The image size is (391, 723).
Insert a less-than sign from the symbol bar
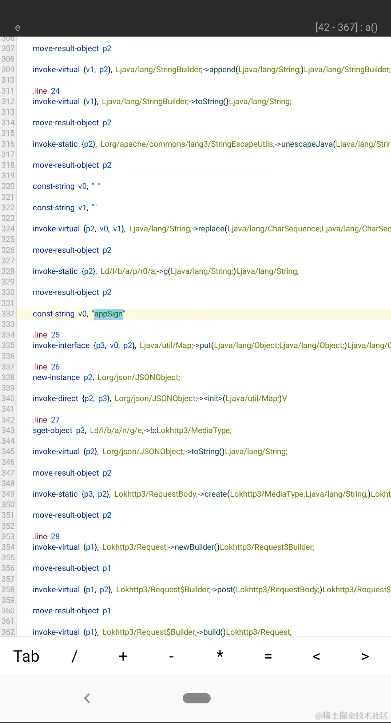click(x=316, y=656)
